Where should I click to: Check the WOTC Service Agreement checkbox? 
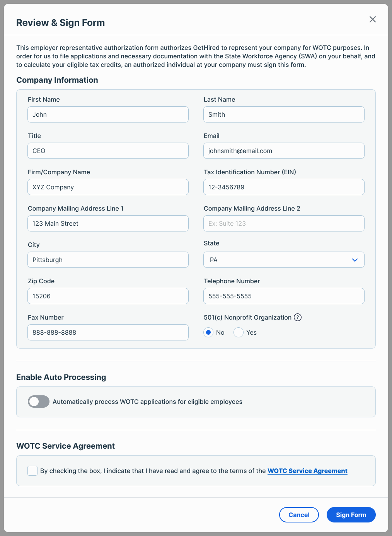tap(32, 471)
